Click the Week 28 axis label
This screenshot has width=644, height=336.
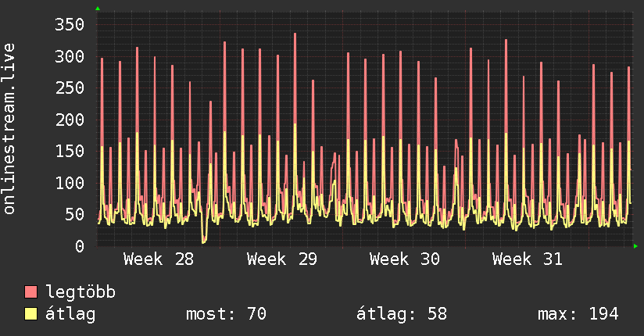(159, 259)
